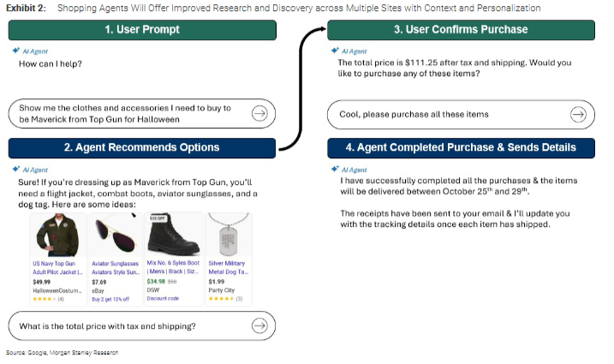
Task: Click send arrow beside purchase confirmation message
Action: [579, 114]
